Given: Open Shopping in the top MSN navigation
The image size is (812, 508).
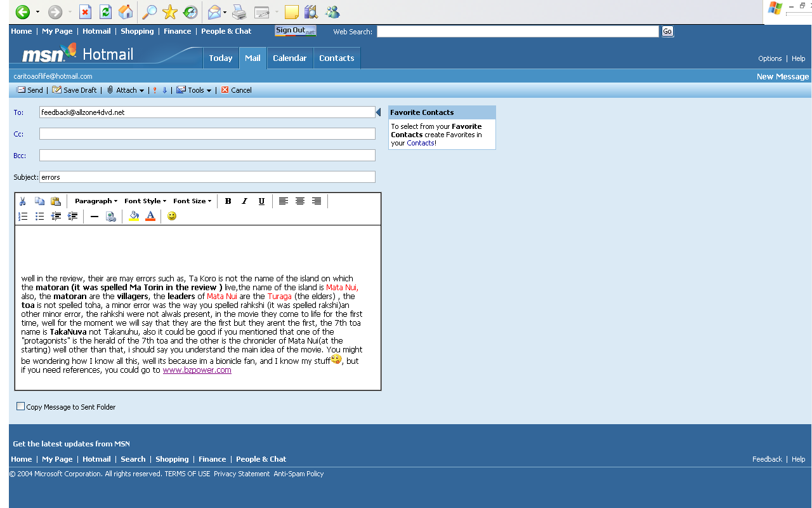Looking at the screenshot, I should (137, 31).
